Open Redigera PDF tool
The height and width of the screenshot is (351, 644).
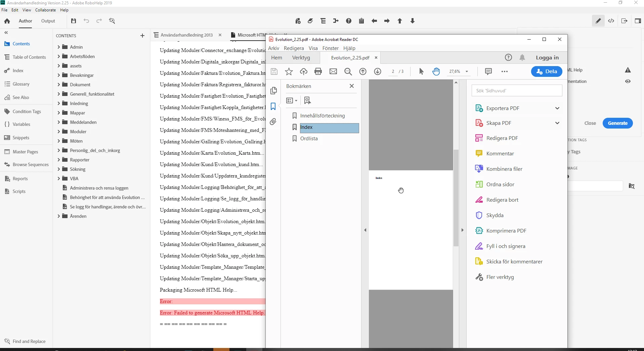click(x=502, y=138)
